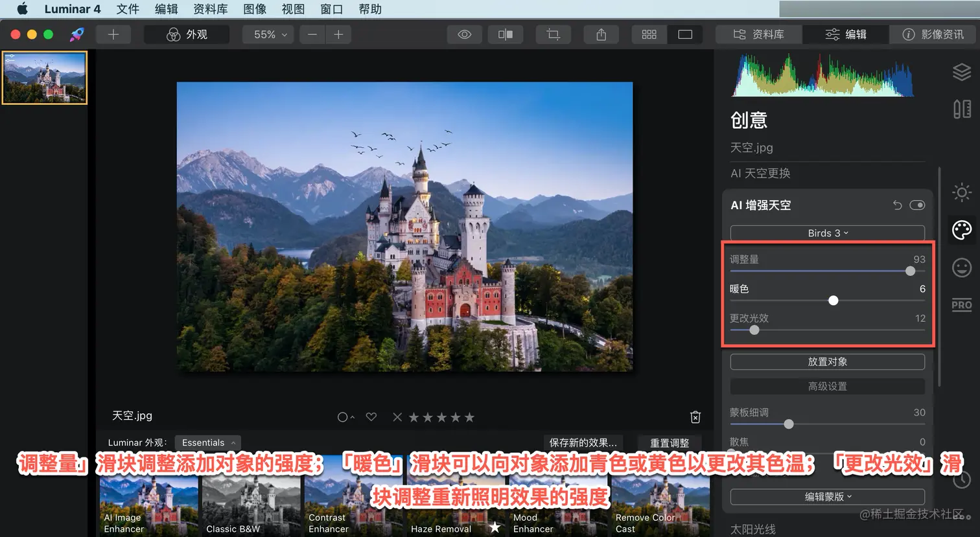980x537 pixels.
Task: Open the 帮助 menu
Action: 370,9
